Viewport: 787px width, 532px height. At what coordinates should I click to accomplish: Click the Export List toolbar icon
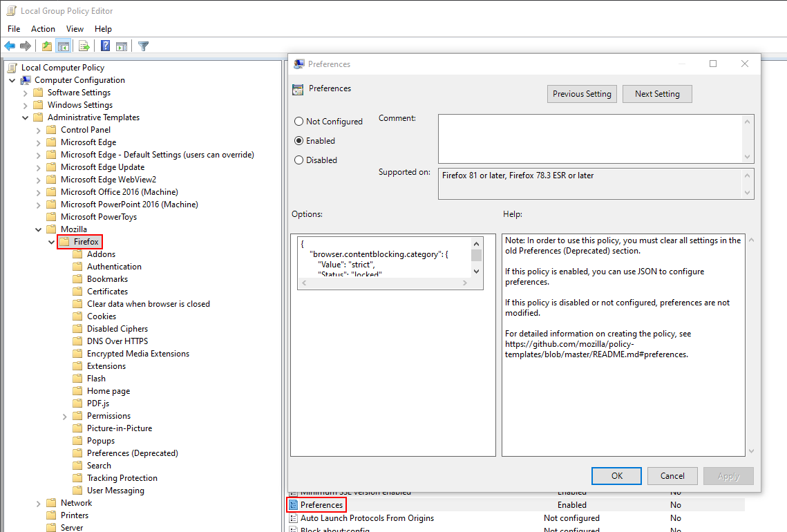tap(84, 46)
